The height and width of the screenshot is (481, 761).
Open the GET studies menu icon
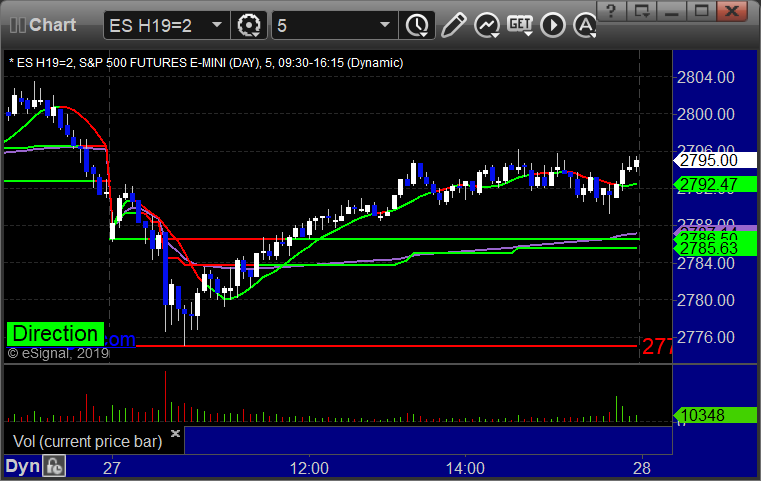pos(520,25)
